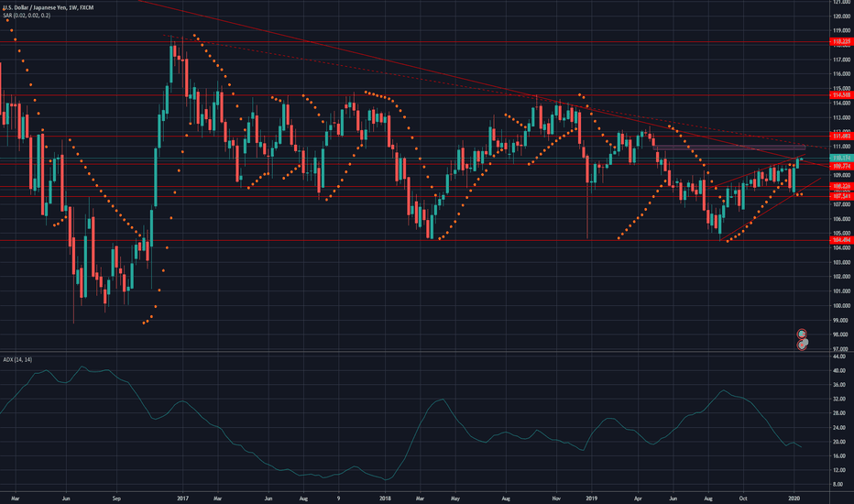Click the 2020 label on time axis

[796, 498]
